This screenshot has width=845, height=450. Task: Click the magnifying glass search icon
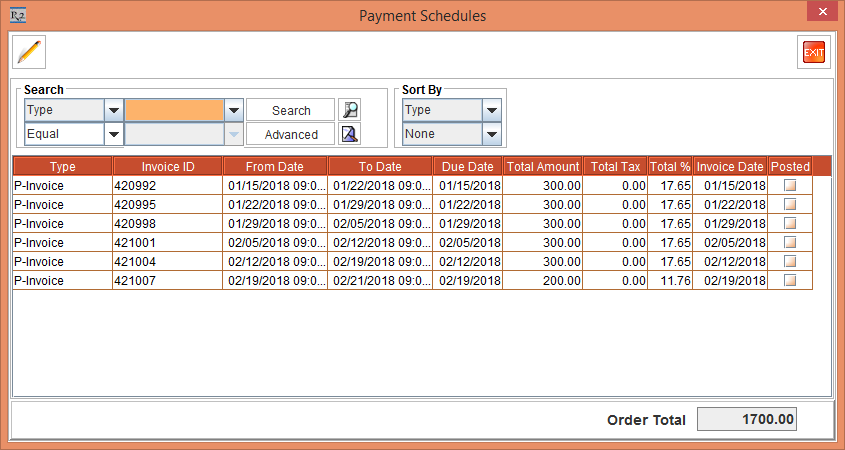point(349,110)
